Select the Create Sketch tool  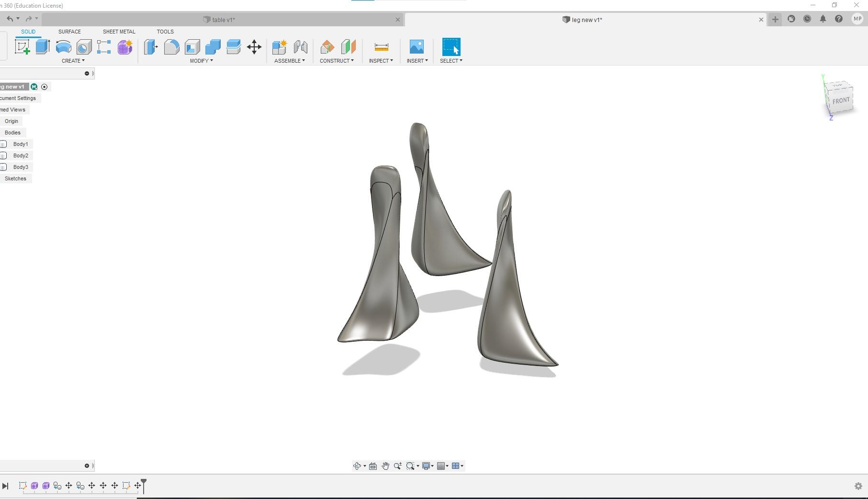click(x=22, y=46)
